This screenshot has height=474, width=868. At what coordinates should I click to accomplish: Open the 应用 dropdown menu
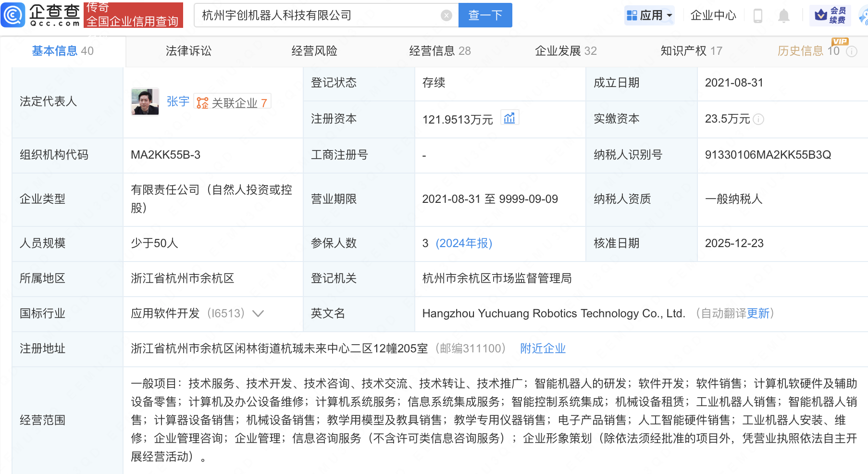(x=650, y=15)
